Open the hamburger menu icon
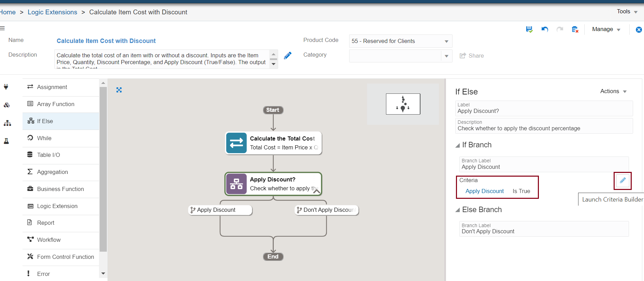Viewport: 644px width, 281px height. (2, 28)
